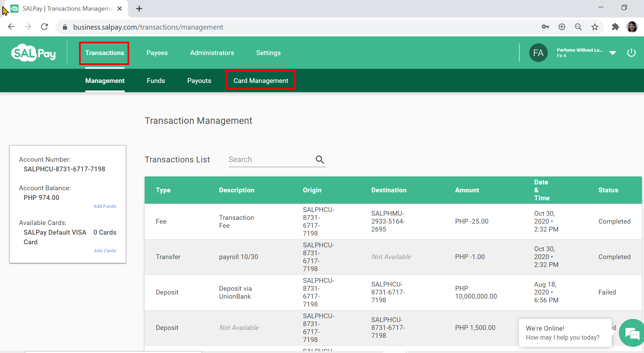Open the browser extensions puzzle icon
Image resolution: width=644 pixels, height=353 pixels.
pos(615,27)
